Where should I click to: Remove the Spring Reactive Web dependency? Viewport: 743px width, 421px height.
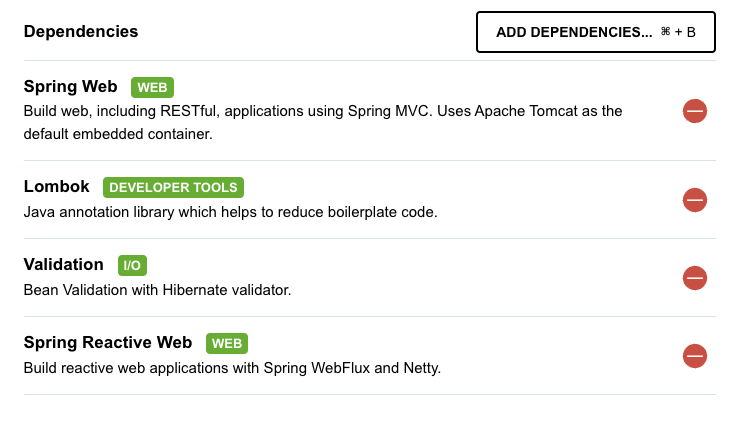click(x=695, y=355)
